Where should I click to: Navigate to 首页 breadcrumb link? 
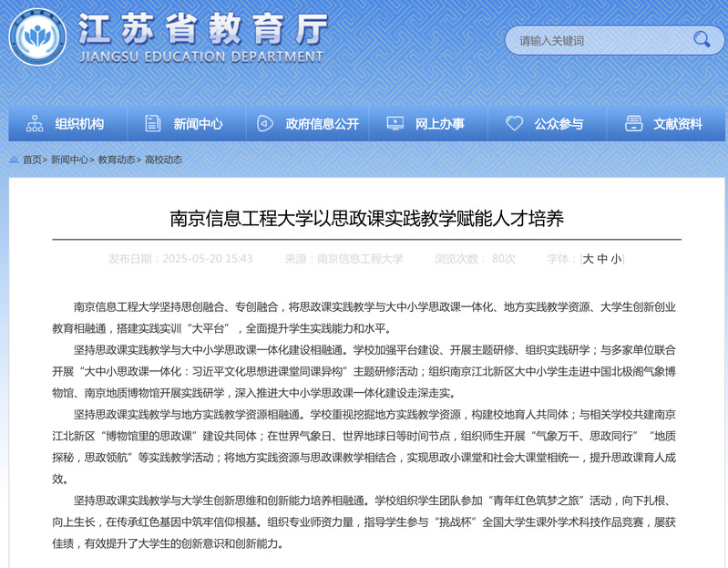click(x=32, y=160)
